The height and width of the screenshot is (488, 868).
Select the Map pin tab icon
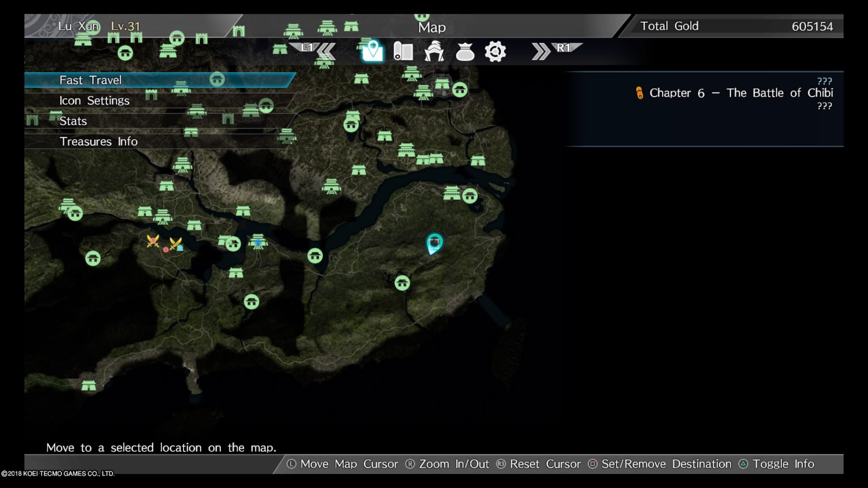click(x=373, y=51)
